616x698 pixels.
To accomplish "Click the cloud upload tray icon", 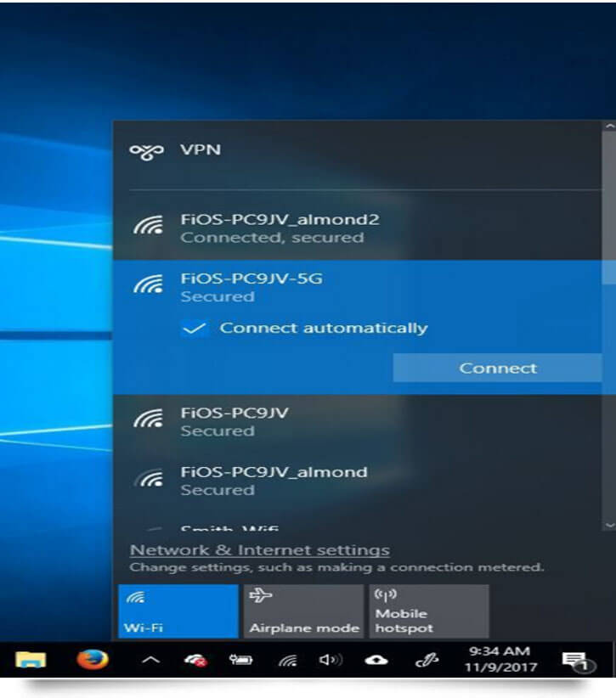I will pyautogui.click(x=376, y=661).
